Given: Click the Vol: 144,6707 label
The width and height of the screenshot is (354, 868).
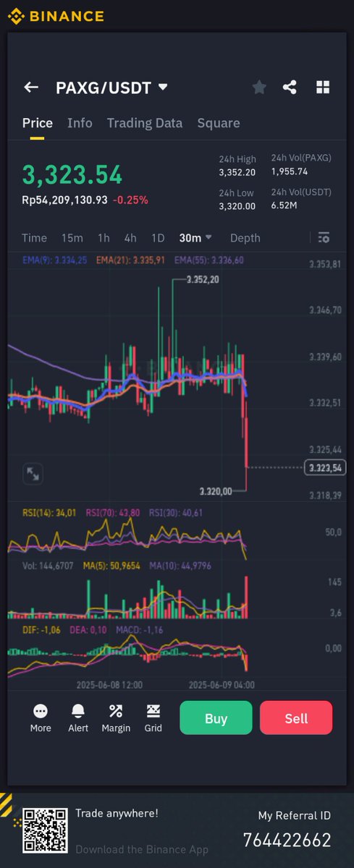Looking at the screenshot, I should coord(48,566).
